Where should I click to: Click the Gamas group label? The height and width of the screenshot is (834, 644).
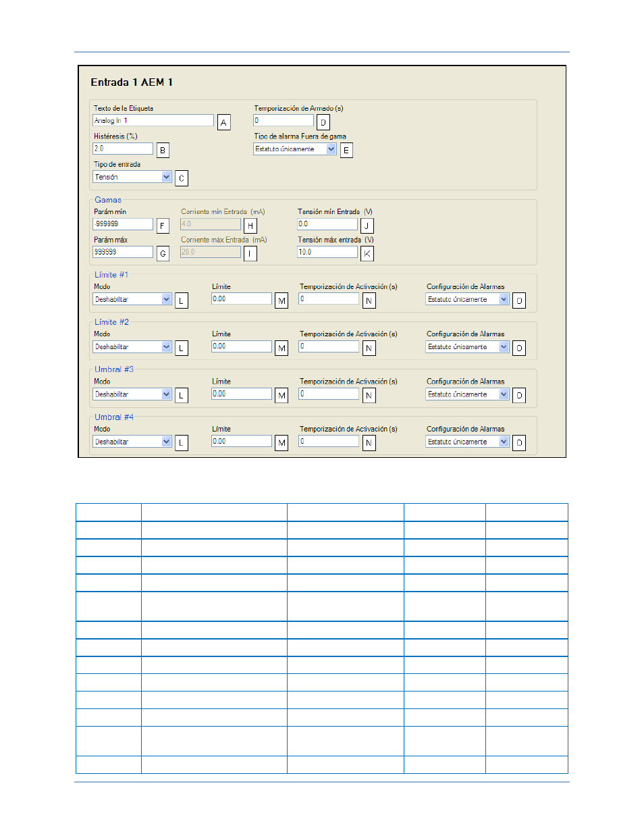point(108,200)
